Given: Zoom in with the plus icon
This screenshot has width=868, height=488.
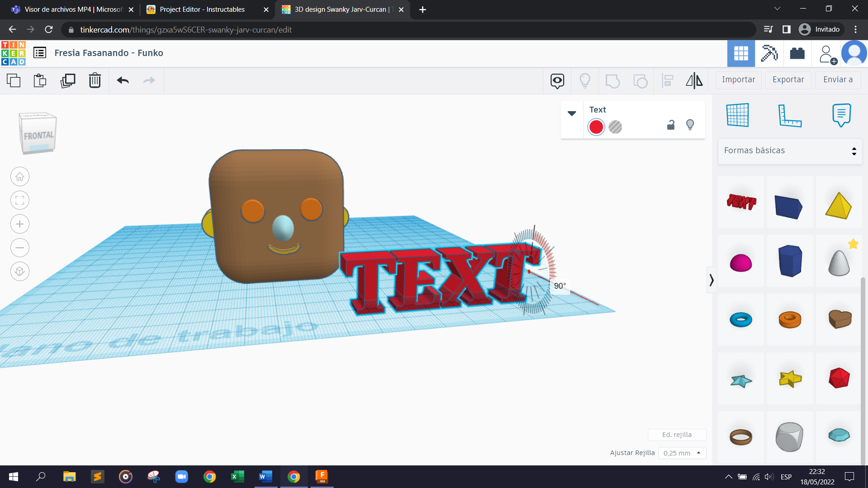Looking at the screenshot, I should (x=20, y=224).
